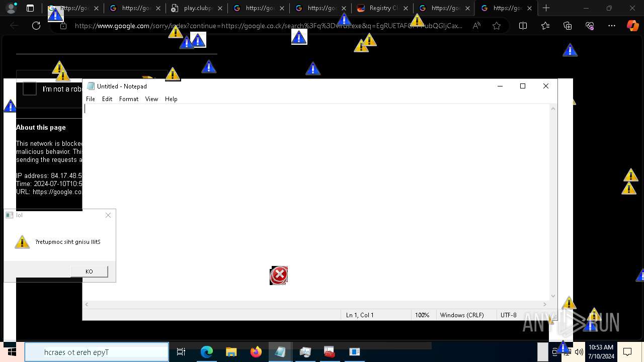
Task: Close the lol dialog with X
Action: point(108,215)
